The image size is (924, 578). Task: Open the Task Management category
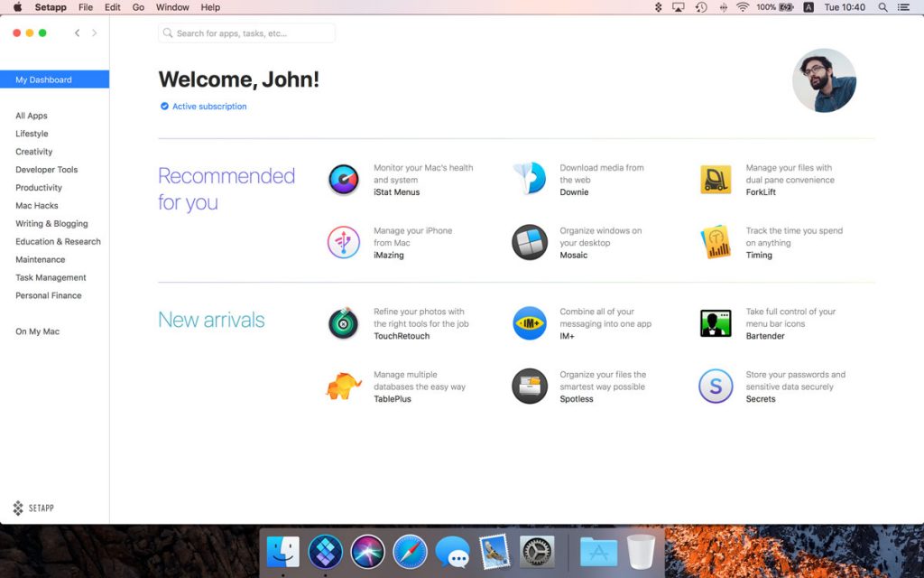point(51,278)
